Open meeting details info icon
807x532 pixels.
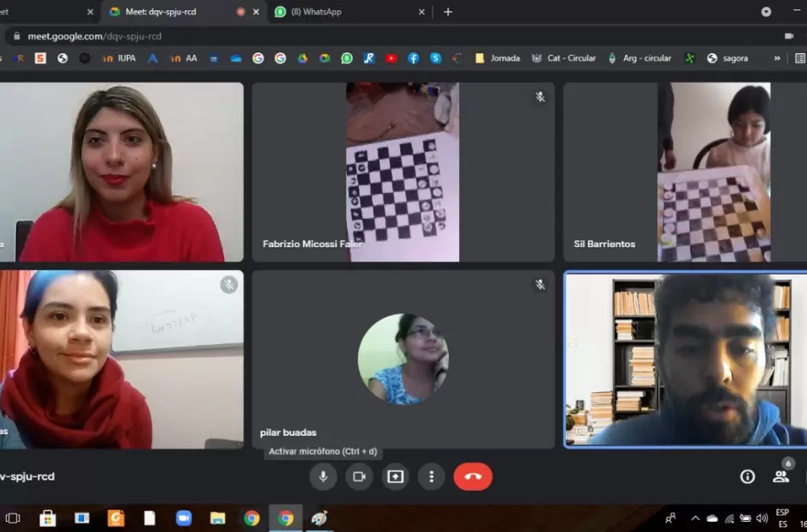click(x=748, y=476)
